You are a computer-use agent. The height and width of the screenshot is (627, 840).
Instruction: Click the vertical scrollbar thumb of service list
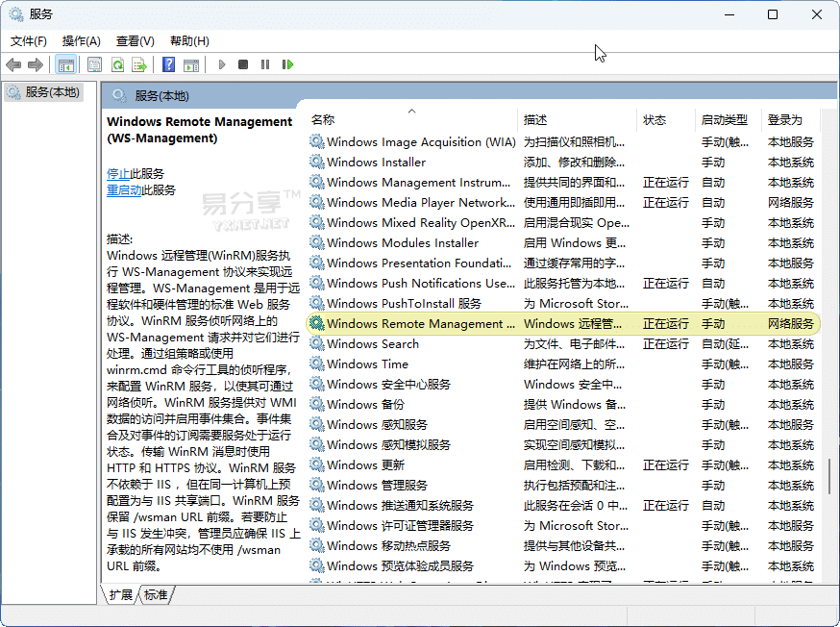[829, 476]
